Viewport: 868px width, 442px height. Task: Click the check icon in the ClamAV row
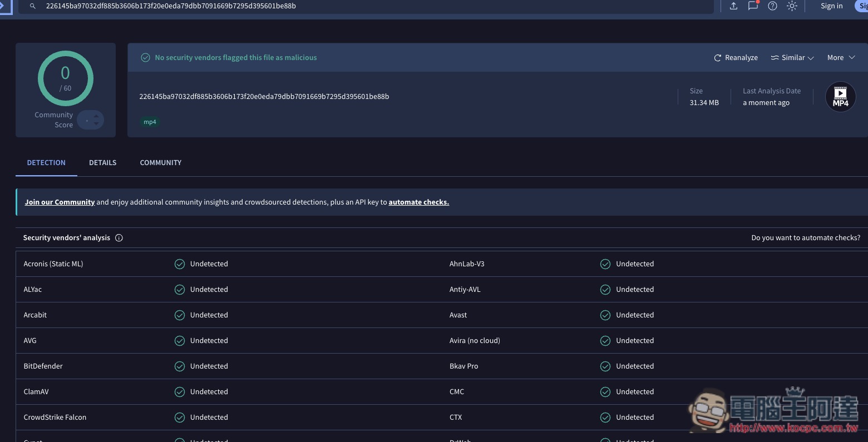tap(180, 392)
